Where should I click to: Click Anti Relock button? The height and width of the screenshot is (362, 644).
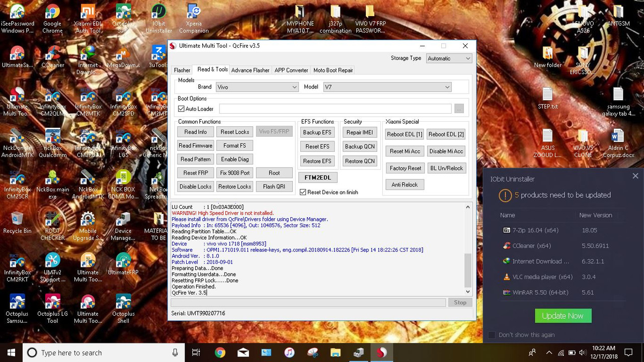[405, 185]
